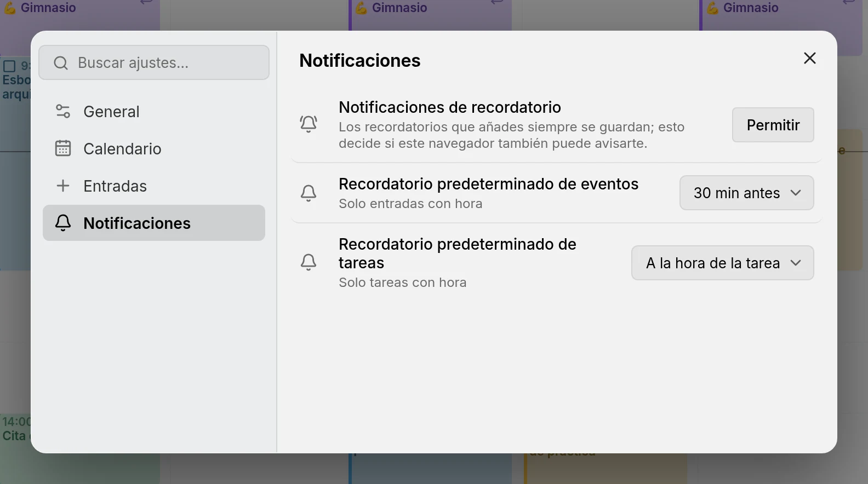Open the leftmost Gimnasio event in the calendar
868x484 pixels.
coord(80,15)
